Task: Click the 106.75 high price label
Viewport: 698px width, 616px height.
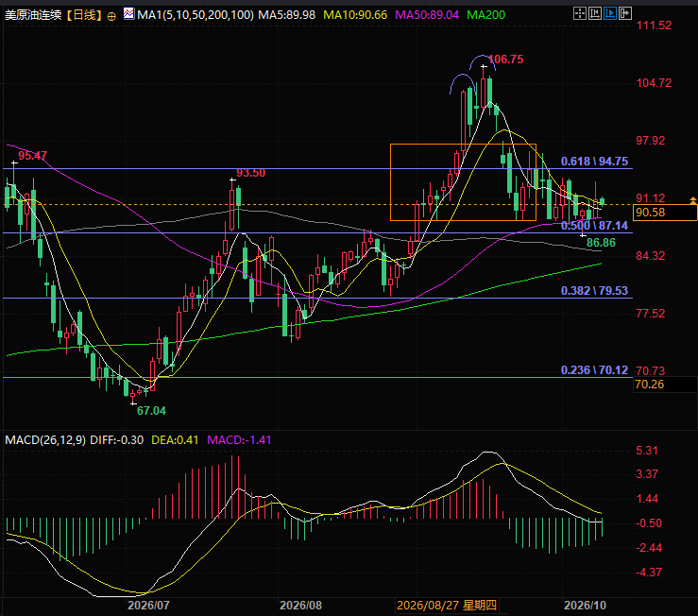Action: click(x=505, y=60)
